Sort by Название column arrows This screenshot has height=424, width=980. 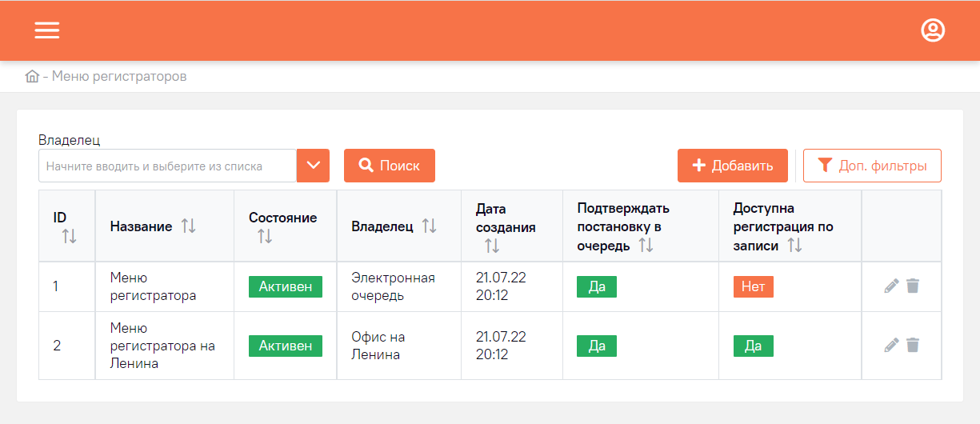[188, 226]
